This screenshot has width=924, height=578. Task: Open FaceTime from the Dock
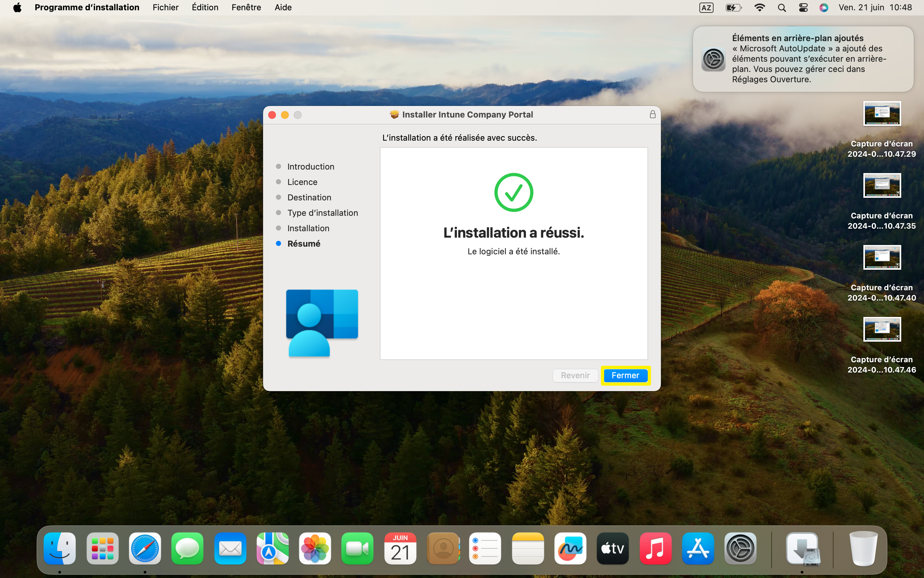357,548
